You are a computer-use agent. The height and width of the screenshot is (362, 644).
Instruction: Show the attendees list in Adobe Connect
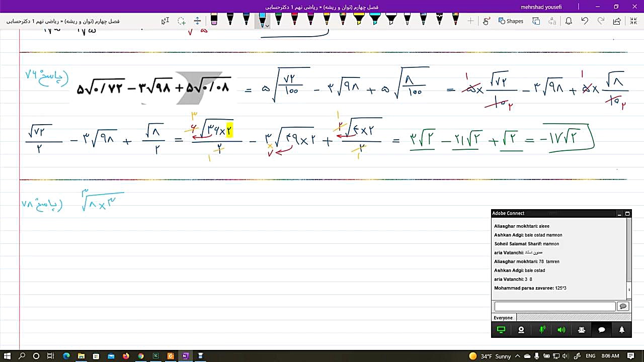click(582, 330)
